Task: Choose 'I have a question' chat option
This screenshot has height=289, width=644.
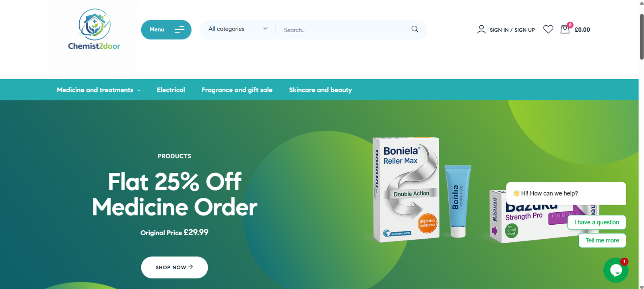Action: 597,222
